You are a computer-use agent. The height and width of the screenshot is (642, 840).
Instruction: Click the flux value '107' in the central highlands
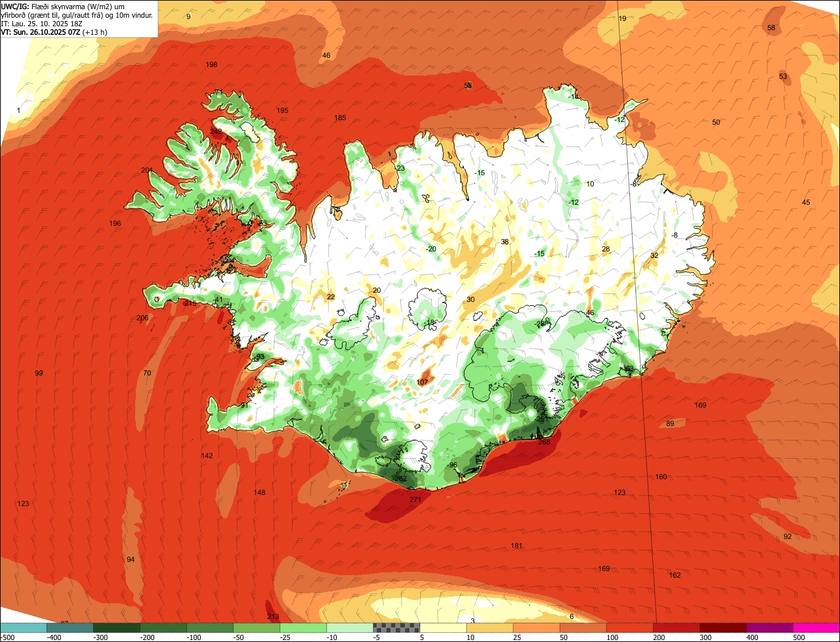422,382
